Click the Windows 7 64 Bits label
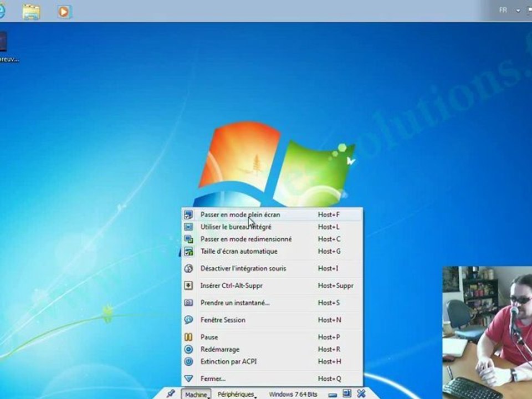Screen dimensions: 532x399 click(x=293, y=394)
